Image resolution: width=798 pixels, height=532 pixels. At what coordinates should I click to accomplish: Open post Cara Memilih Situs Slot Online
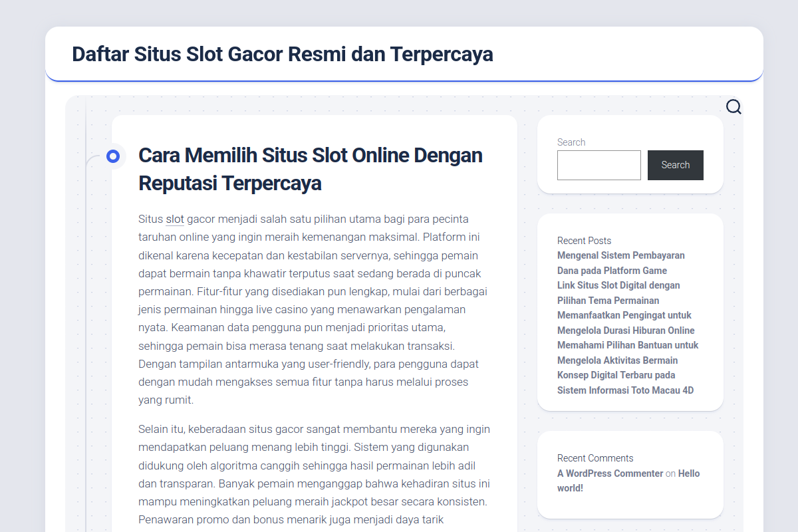[x=311, y=169]
